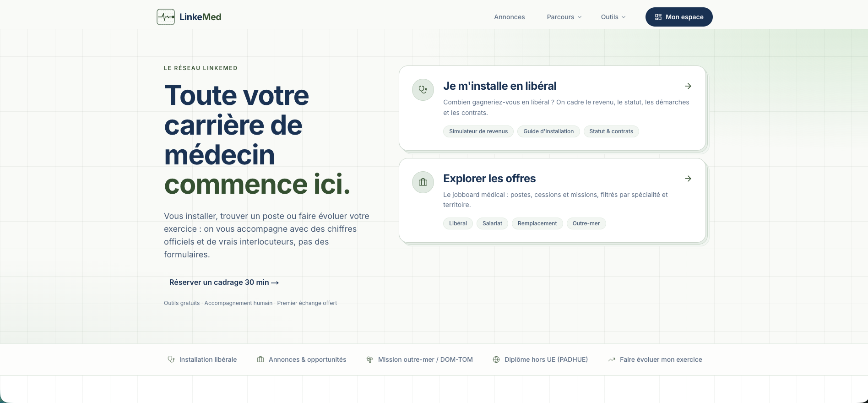The width and height of the screenshot is (868, 403).
Task: Select the Outre-mer tag
Action: click(586, 223)
